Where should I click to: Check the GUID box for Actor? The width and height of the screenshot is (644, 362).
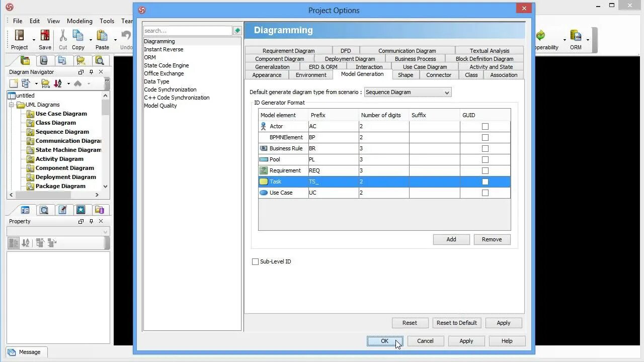[x=485, y=126]
